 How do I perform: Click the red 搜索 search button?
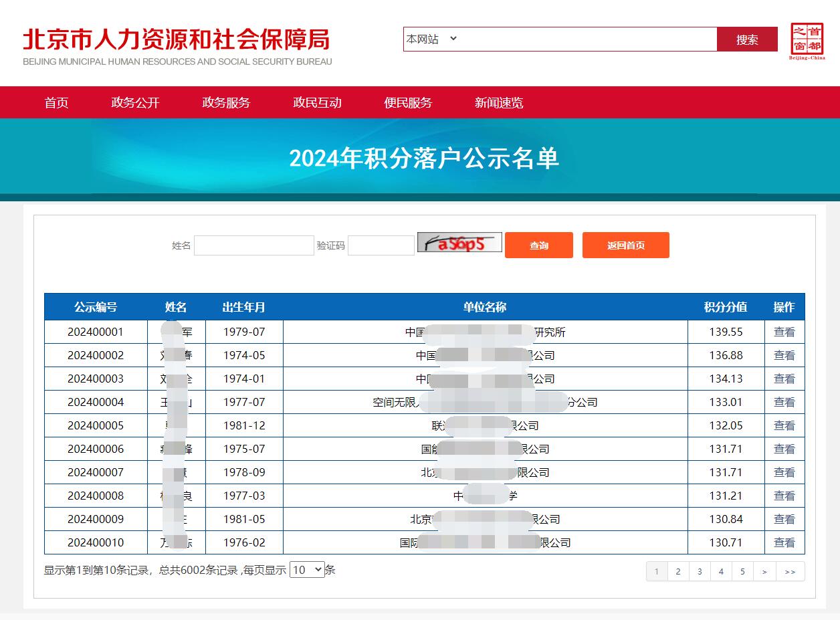[747, 39]
